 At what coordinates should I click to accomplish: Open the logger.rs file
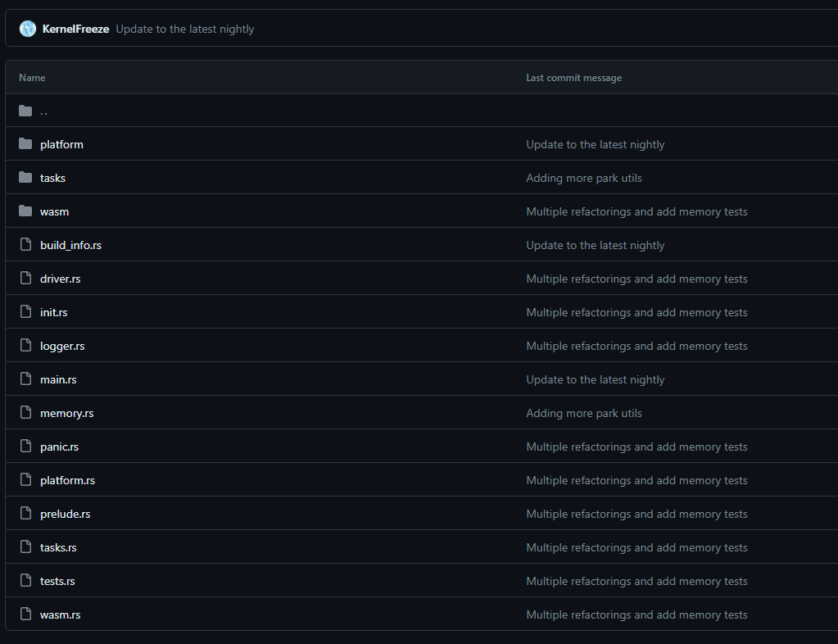click(x=62, y=346)
